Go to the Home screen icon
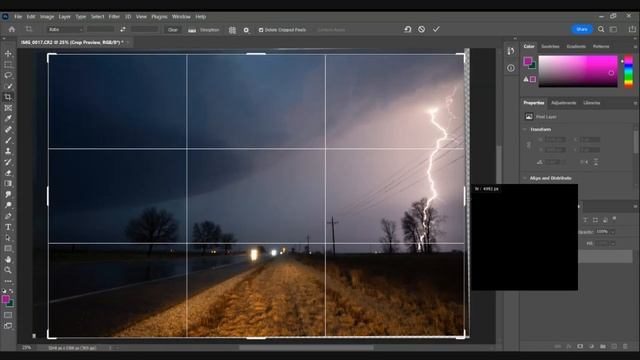This screenshot has height=360, width=640. click(x=12, y=29)
